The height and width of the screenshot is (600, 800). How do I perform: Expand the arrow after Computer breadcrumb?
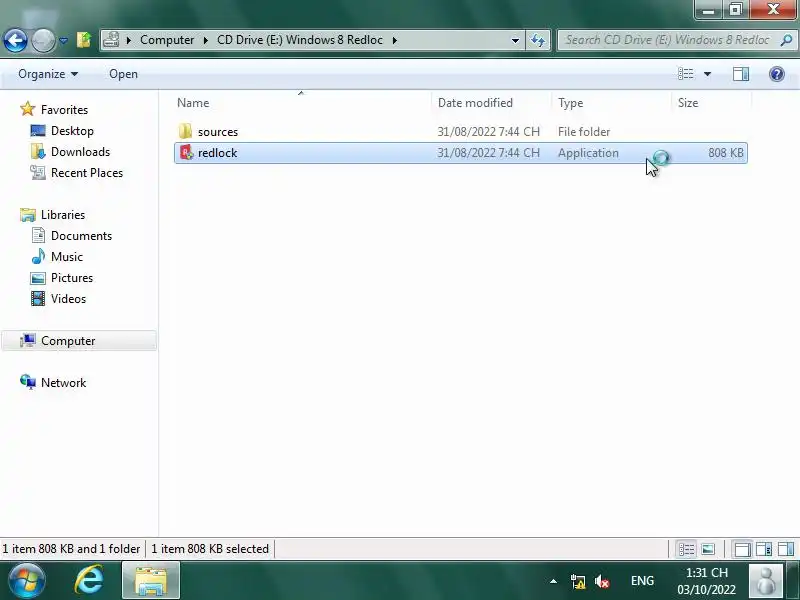tap(205, 40)
